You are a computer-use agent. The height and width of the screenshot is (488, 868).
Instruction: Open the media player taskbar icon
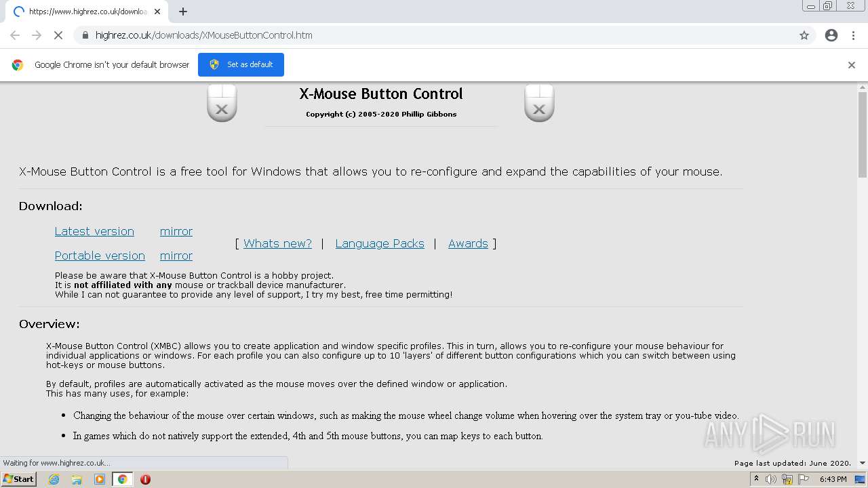click(100, 479)
